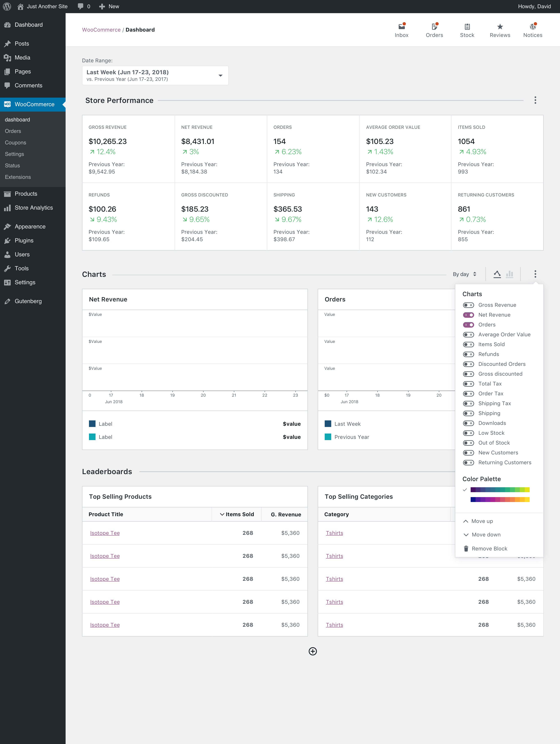Click the Reviews star icon
Screen dimensions: 560x744
click(x=500, y=30)
